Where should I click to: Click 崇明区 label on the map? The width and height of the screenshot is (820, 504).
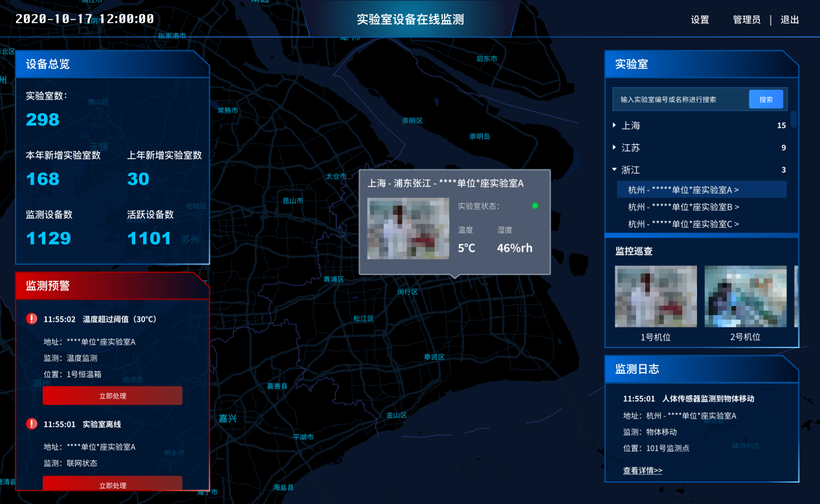412,120
